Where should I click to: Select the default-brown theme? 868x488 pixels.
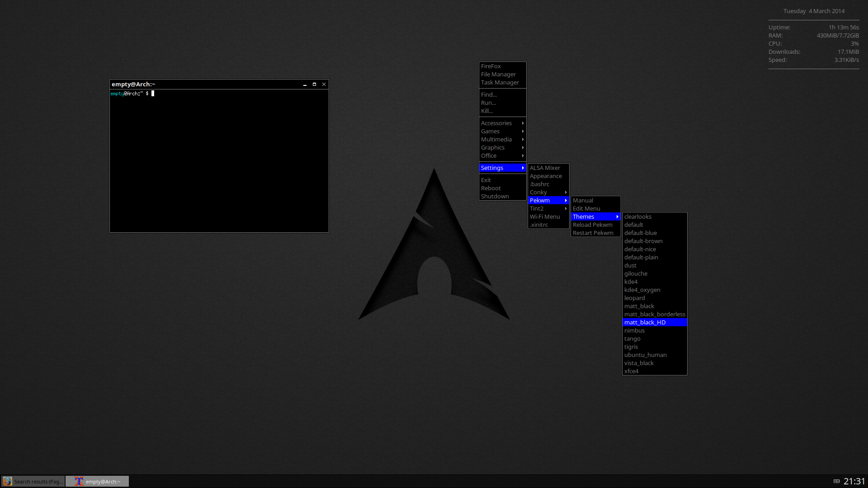[655, 241]
